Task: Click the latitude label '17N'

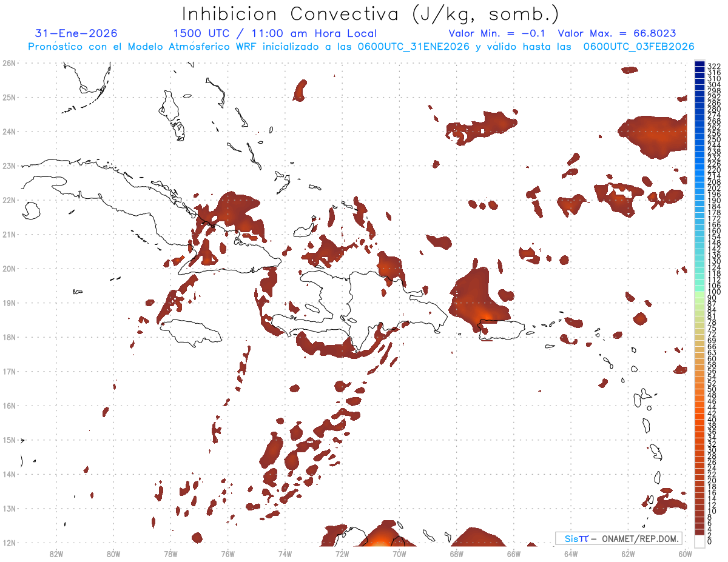Action: [x=8, y=371]
